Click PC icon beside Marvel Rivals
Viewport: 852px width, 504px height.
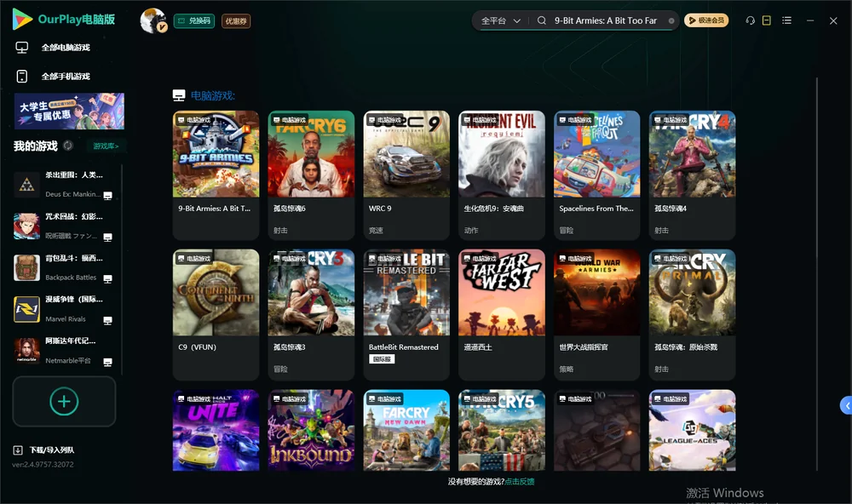click(108, 320)
